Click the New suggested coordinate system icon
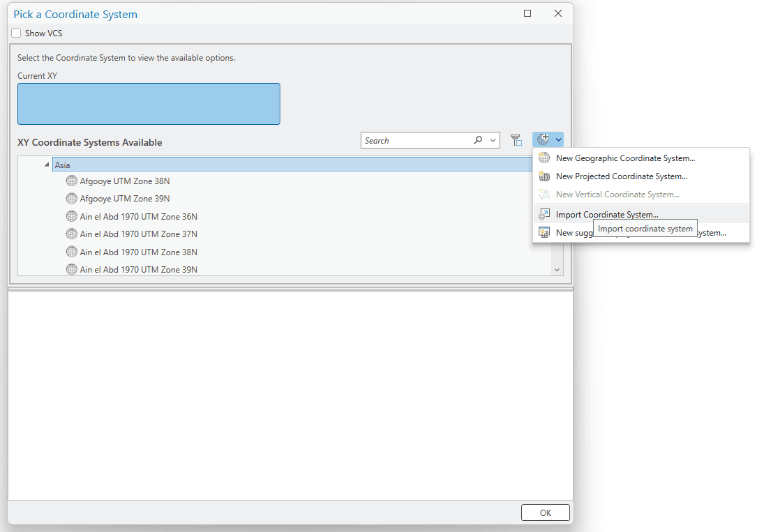 tap(544, 232)
